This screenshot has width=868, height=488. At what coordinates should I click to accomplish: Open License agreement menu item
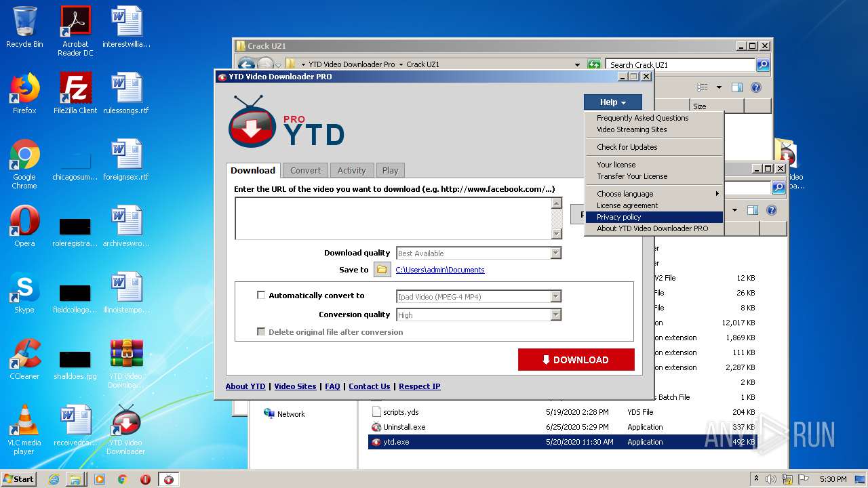pyautogui.click(x=655, y=205)
